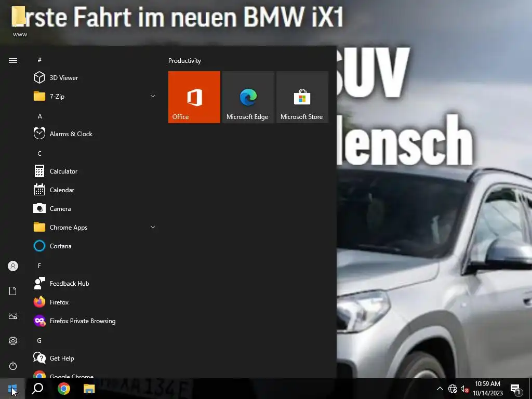Open the network globe tray icon
Image resolution: width=532 pixels, height=399 pixels.
pos(453,389)
